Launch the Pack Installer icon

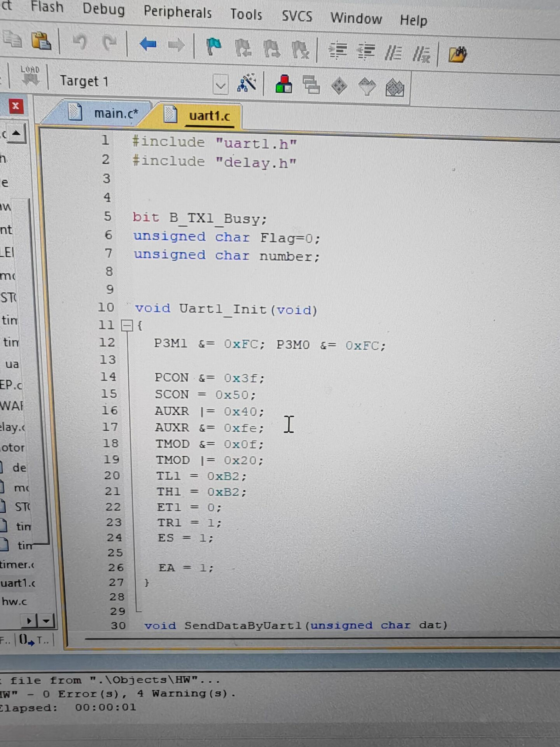pos(395,88)
